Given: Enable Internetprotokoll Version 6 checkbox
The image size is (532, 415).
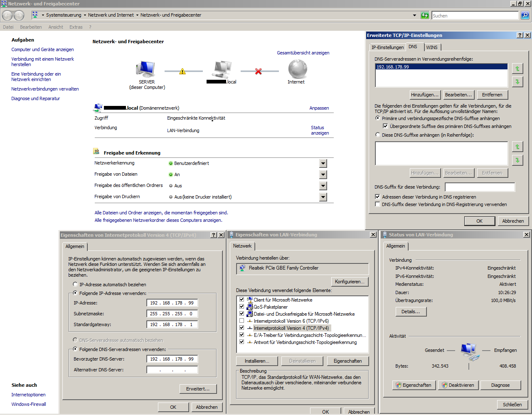Looking at the screenshot, I should tap(241, 321).
